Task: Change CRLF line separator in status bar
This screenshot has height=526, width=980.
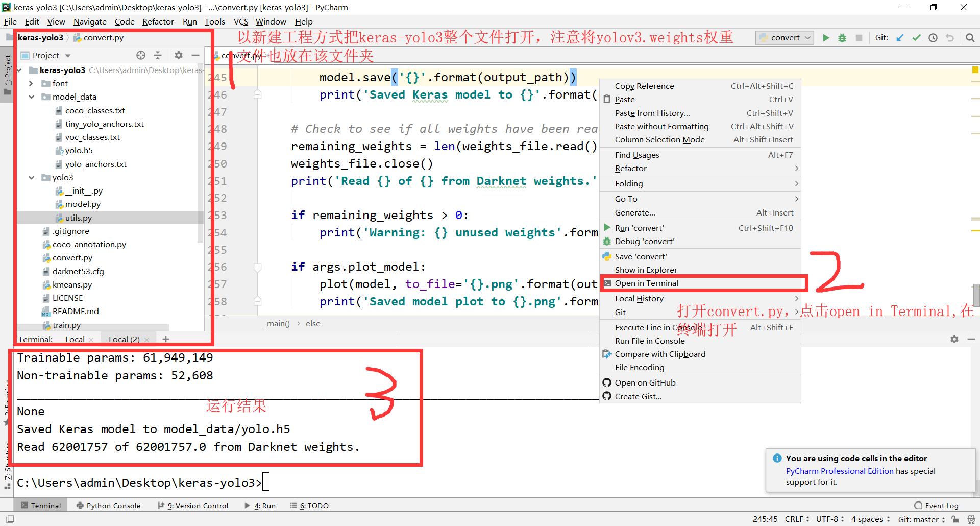Action: [x=797, y=519]
